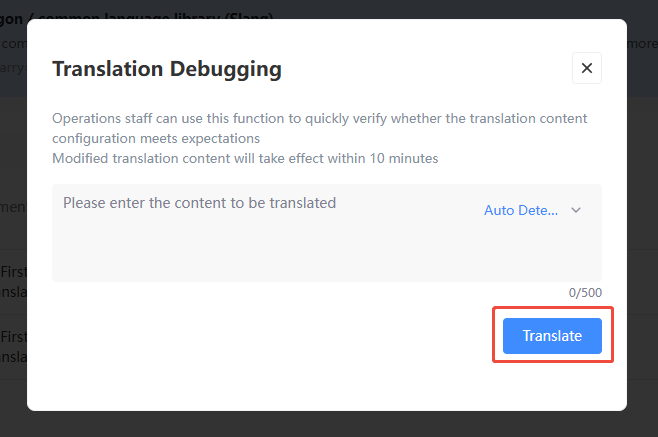Select the Translation Debugging title text
658x437 pixels.
[x=167, y=69]
